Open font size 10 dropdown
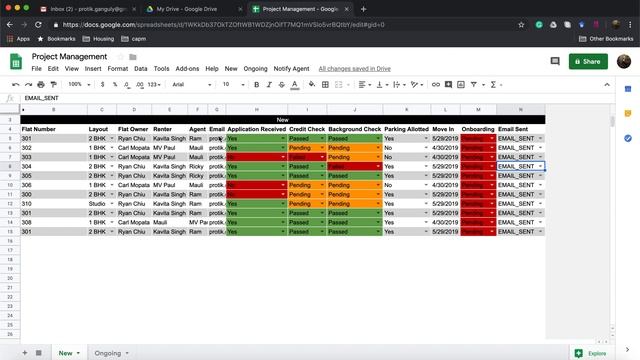This screenshot has height=360, width=640. pos(233,84)
